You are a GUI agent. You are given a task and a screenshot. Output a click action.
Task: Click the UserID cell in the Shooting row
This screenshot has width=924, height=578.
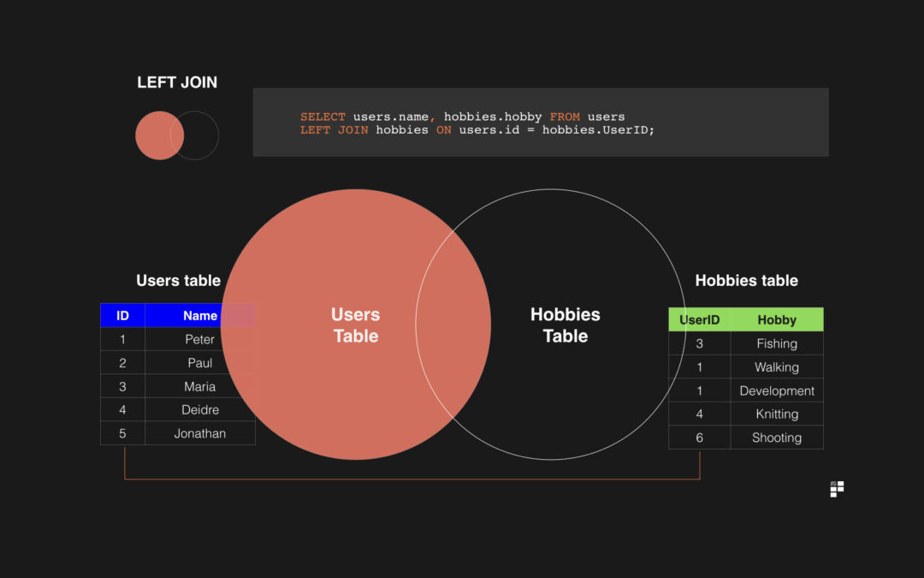coord(700,438)
